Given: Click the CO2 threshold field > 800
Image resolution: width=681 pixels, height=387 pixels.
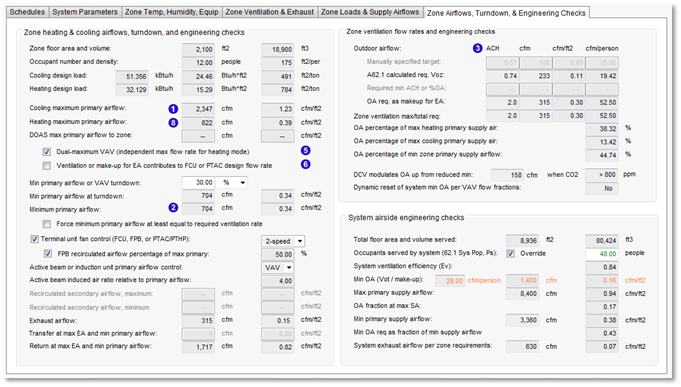Looking at the screenshot, I should [602, 175].
